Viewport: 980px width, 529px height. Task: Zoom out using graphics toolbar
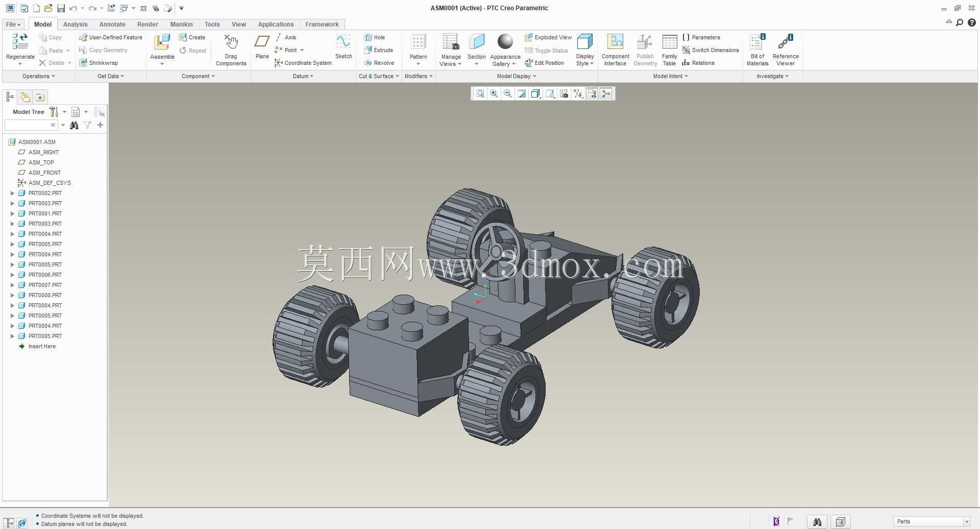(x=507, y=93)
